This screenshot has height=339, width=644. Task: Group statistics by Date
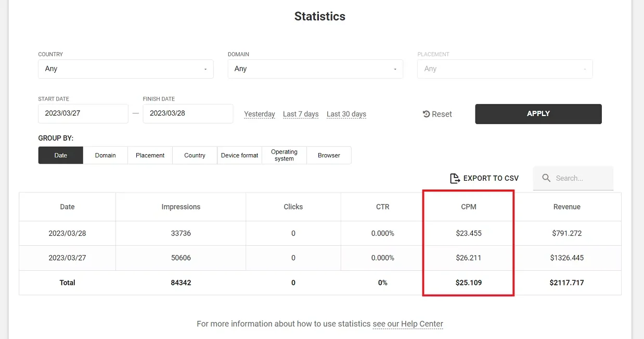point(61,155)
